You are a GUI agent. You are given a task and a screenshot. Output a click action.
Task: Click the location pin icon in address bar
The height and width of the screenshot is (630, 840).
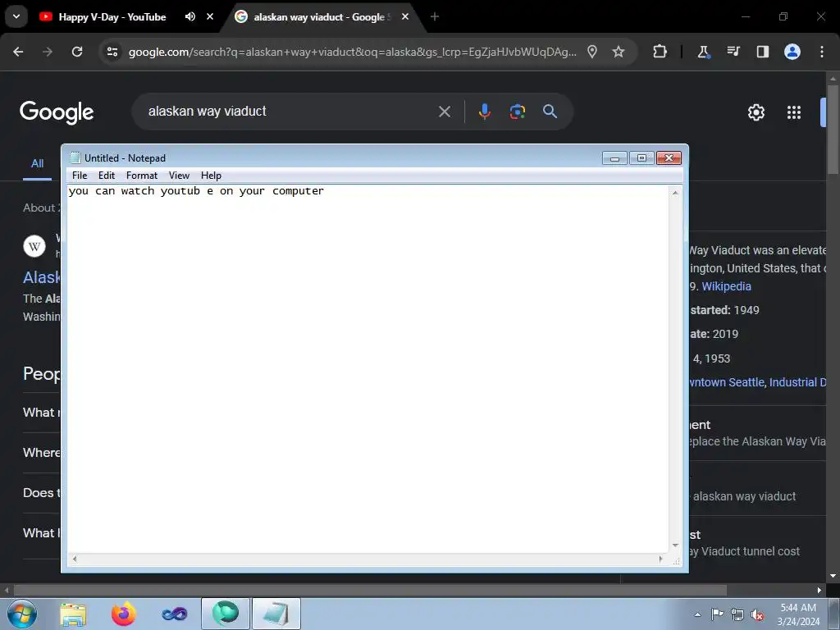click(592, 52)
